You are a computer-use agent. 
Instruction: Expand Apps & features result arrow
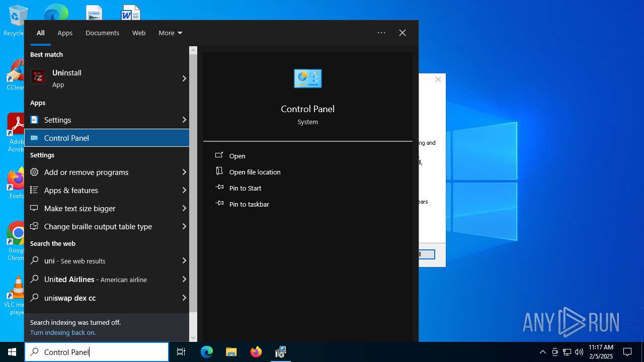(184, 190)
